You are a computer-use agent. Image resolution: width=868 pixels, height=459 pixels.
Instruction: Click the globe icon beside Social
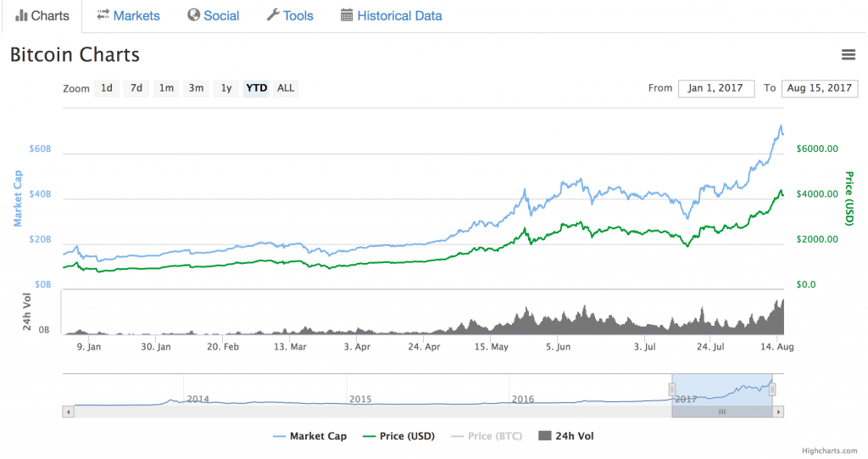(193, 15)
